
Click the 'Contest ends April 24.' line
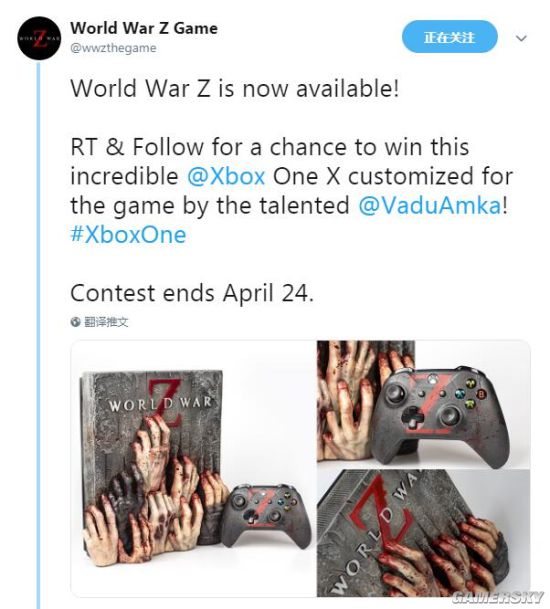click(192, 293)
